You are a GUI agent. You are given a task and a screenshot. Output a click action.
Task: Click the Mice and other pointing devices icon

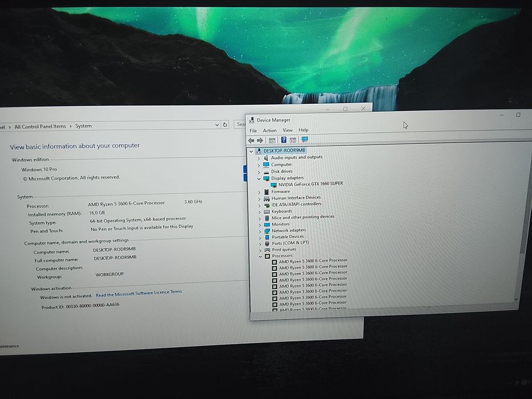tap(267, 218)
